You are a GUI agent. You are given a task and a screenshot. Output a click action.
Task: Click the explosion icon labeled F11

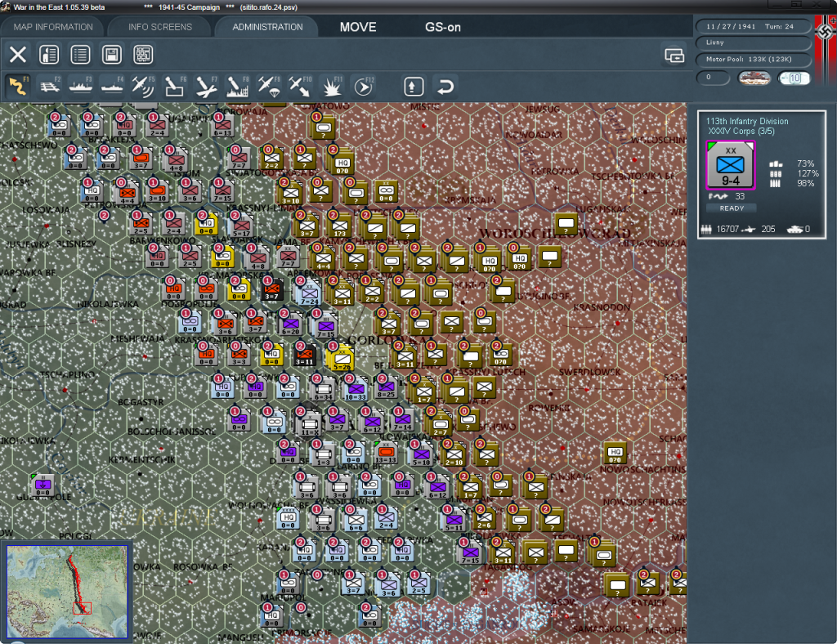tap(332, 86)
